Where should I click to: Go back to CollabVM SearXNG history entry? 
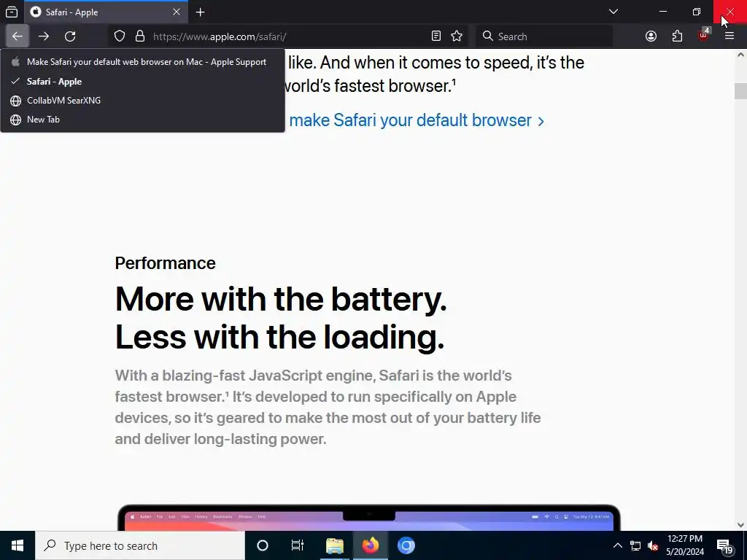(142, 101)
